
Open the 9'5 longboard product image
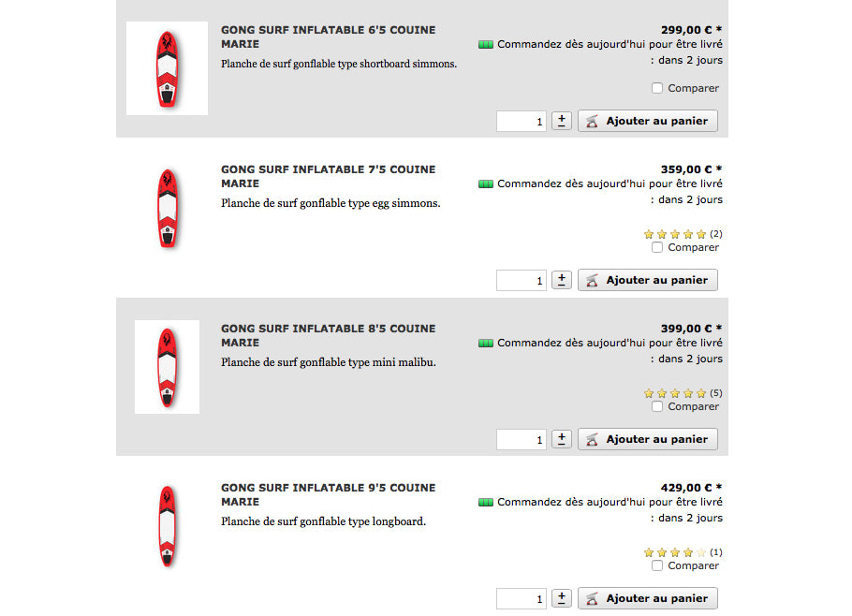167,526
